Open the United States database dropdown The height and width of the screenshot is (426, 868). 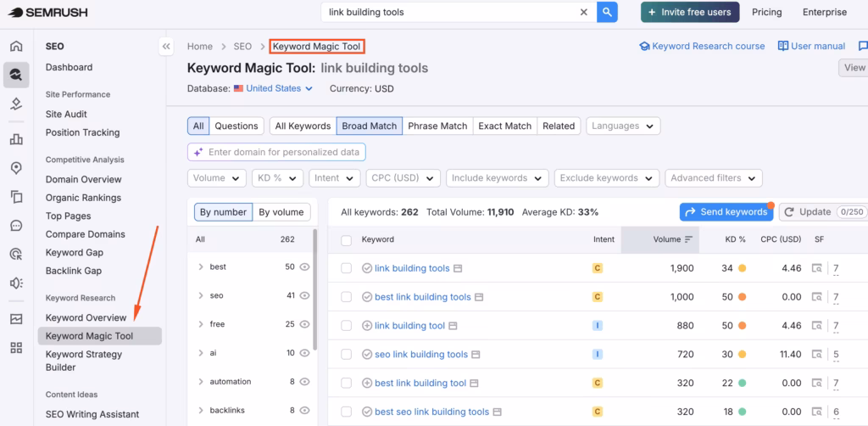274,88
